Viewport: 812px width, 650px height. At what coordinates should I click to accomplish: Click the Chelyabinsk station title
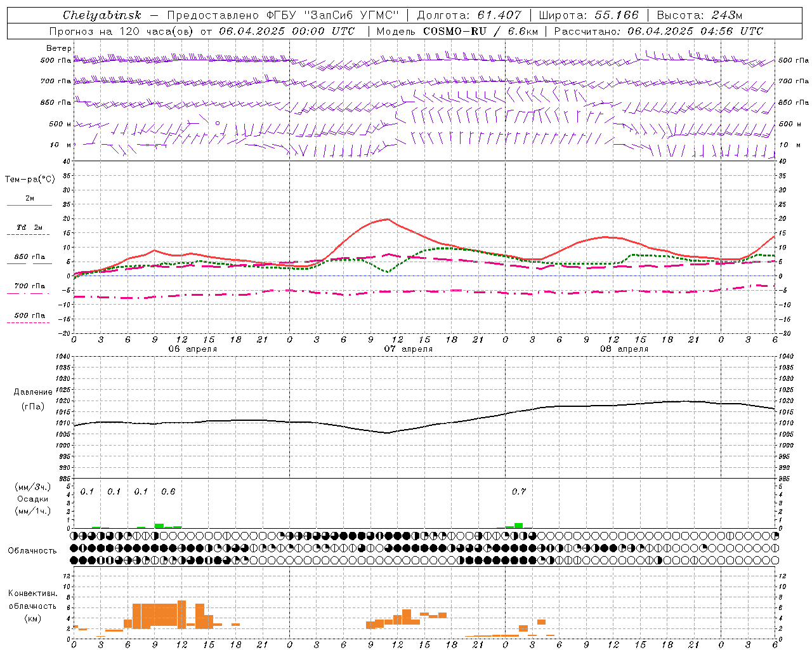point(102,15)
